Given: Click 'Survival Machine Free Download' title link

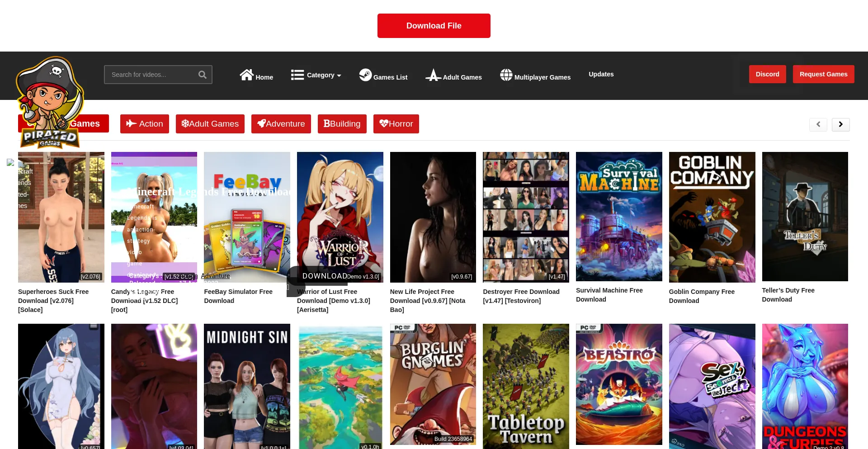Looking at the screenshot, I should click(609, 295).
